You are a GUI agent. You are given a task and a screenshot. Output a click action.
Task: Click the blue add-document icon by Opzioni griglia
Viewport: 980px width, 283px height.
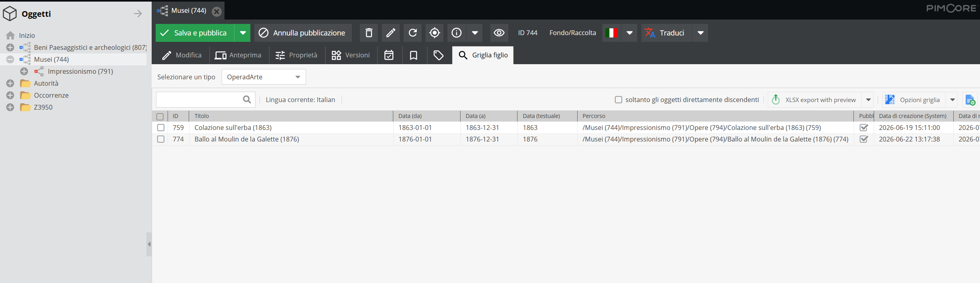pos(970,100)
